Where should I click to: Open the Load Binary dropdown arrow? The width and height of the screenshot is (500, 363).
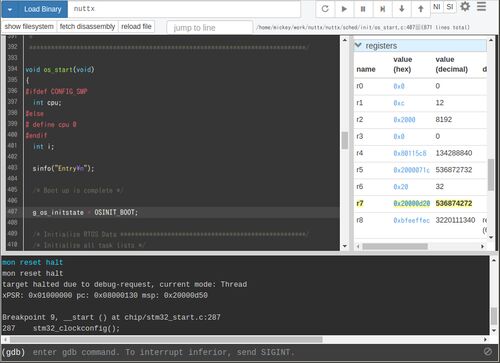tap(10, 9)
